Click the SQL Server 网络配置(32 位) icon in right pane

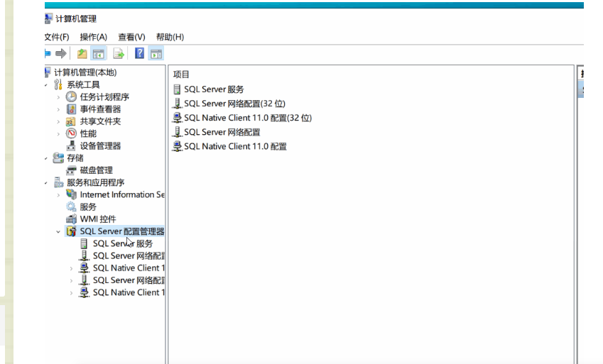[x=177, y=104]
